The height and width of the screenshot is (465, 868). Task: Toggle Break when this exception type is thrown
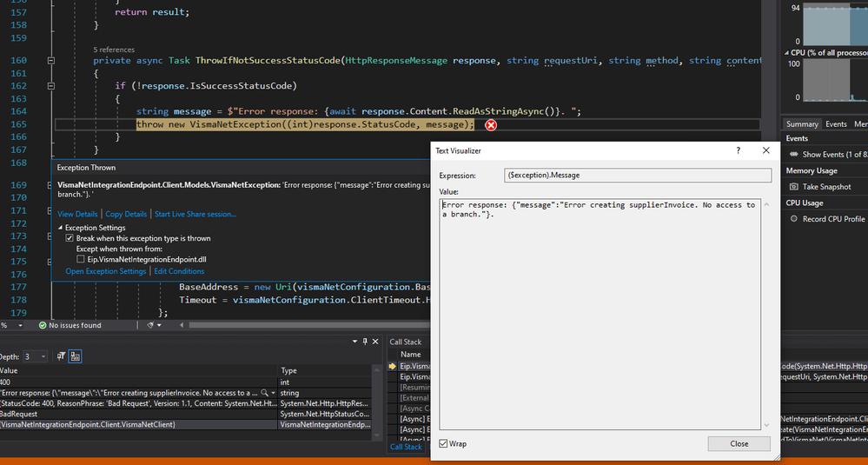[x=70, y=238]
